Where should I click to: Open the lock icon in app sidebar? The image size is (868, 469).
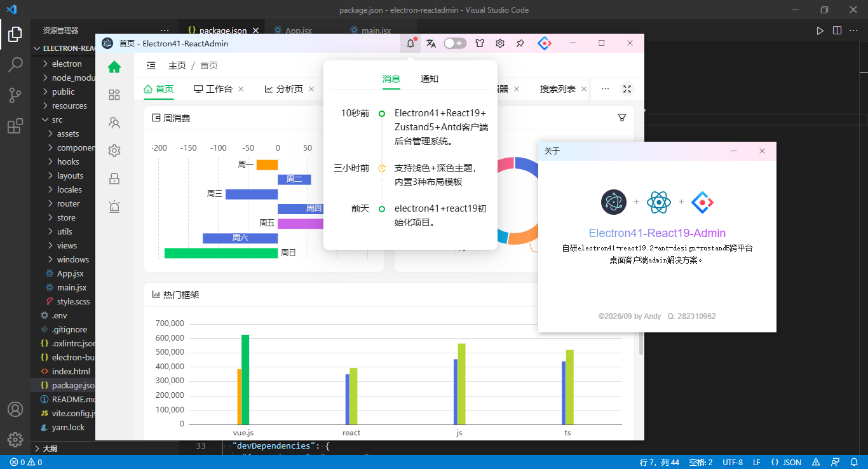(x=114, y=179)
